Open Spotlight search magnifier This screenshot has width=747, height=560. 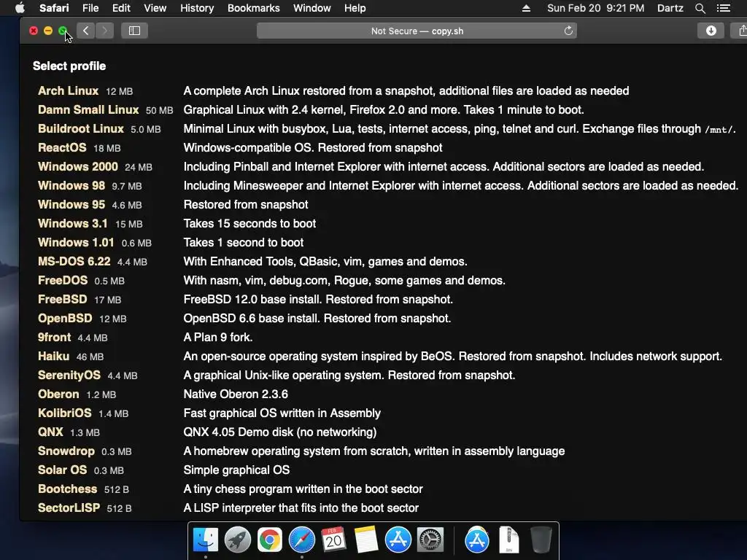pos(700,8)
